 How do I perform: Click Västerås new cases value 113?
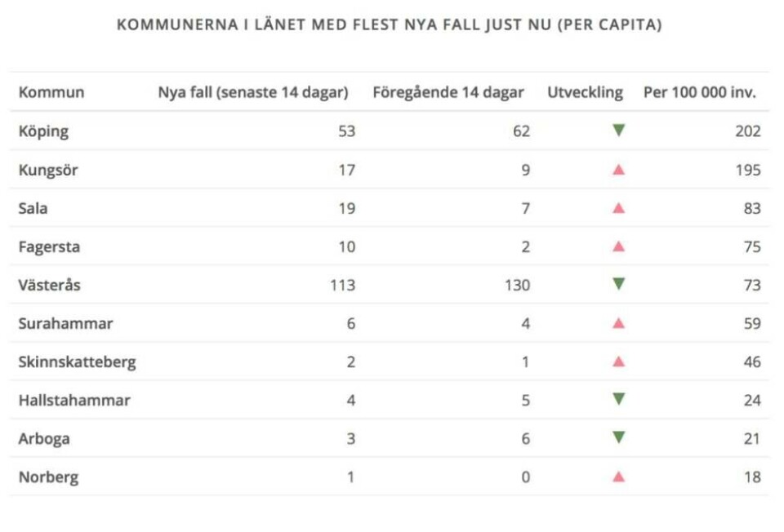coord(343,285)
